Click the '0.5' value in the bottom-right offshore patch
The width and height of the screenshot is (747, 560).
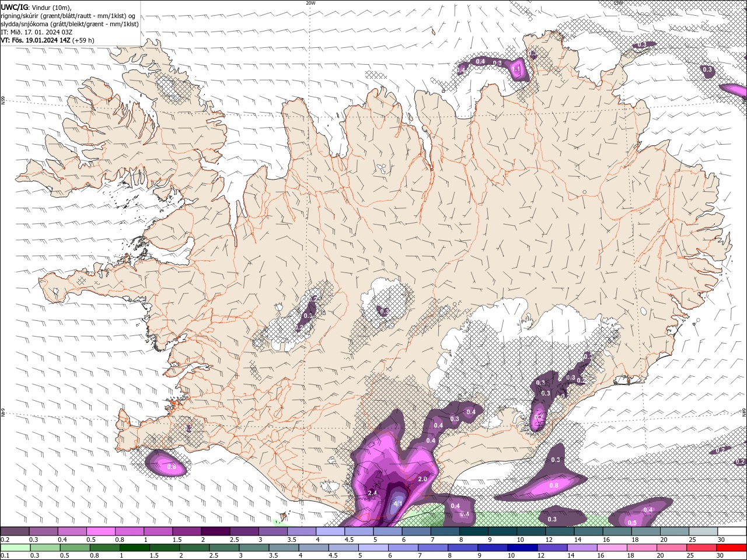(632, 523)
